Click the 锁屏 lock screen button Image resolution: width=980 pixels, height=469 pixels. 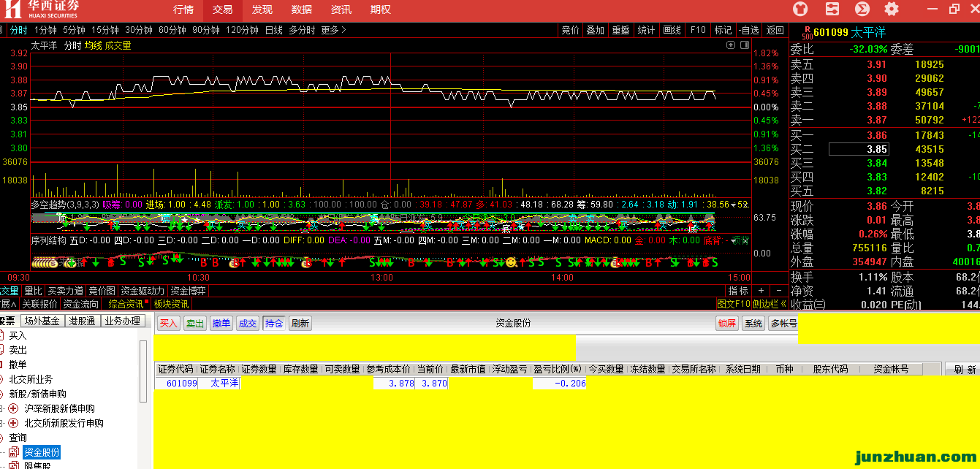(726, 323)
